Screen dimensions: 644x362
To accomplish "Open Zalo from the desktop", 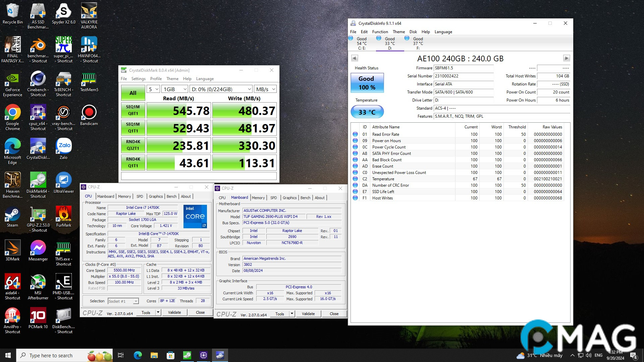I will [x=63, y=145].
